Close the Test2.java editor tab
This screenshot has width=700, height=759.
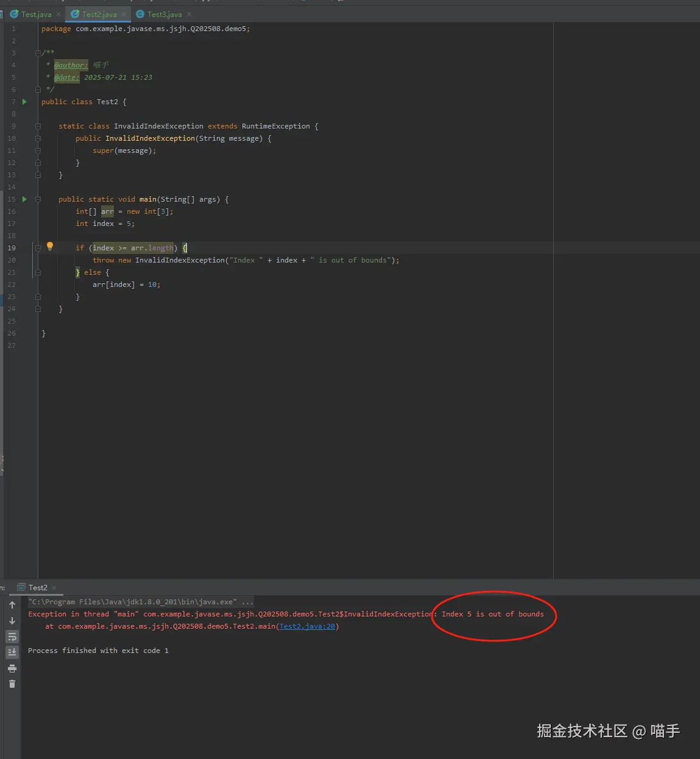124,14
